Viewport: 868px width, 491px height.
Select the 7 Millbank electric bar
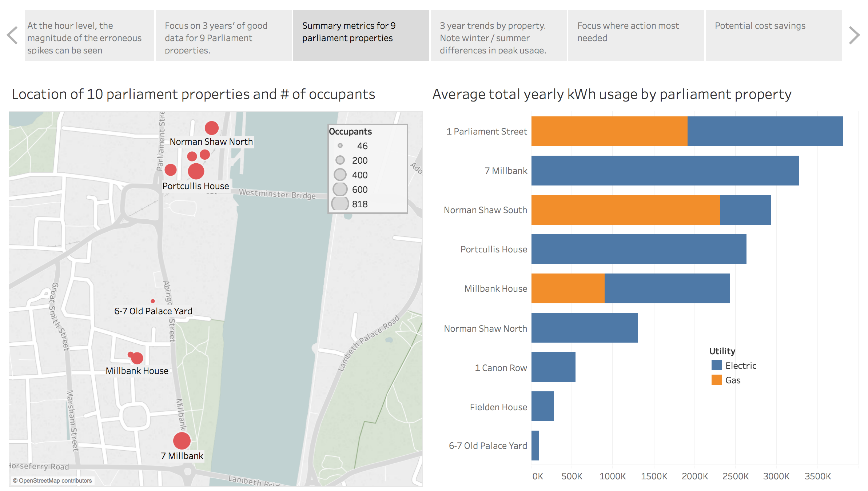(664, 171)
